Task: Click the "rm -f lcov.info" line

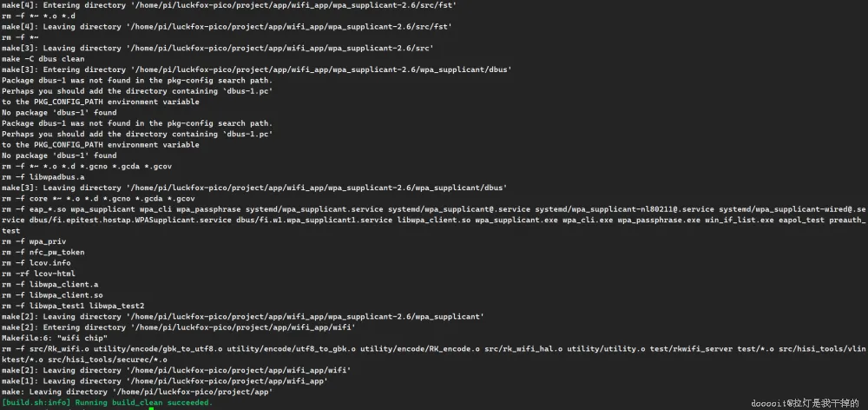Action: tap(36, 262)
